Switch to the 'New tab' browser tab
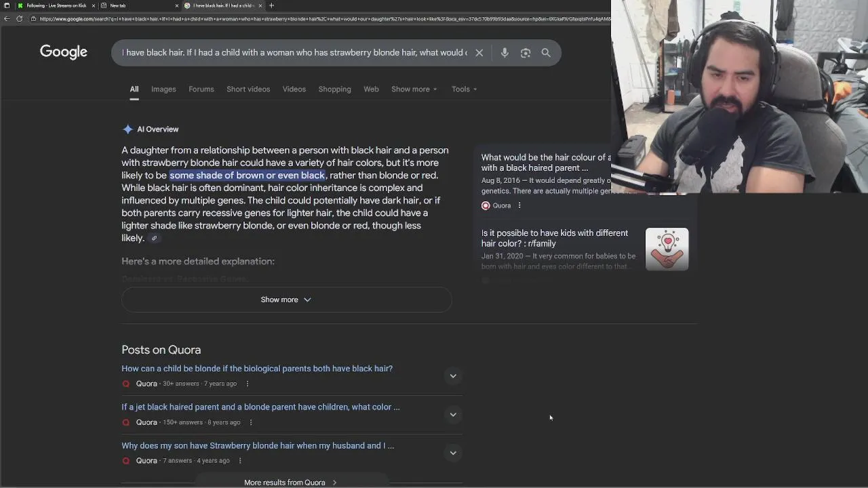The width and height of the screenshot is (868, 488). [139, 5]
